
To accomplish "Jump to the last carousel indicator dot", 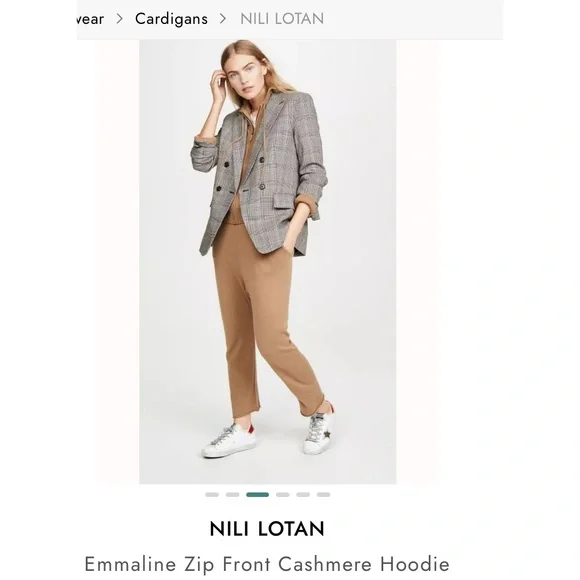I will 323,495.
